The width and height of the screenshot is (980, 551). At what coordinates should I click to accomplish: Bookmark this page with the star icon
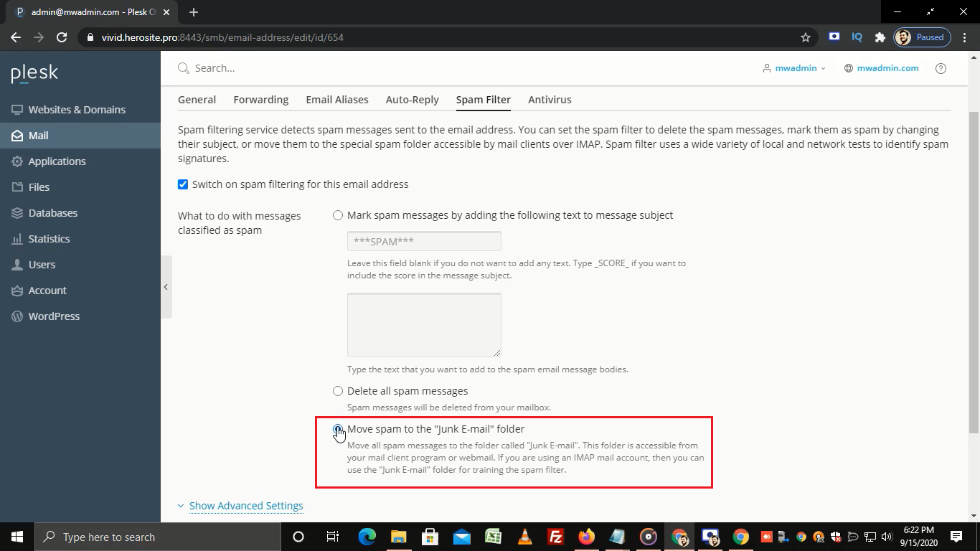(806, 37)
